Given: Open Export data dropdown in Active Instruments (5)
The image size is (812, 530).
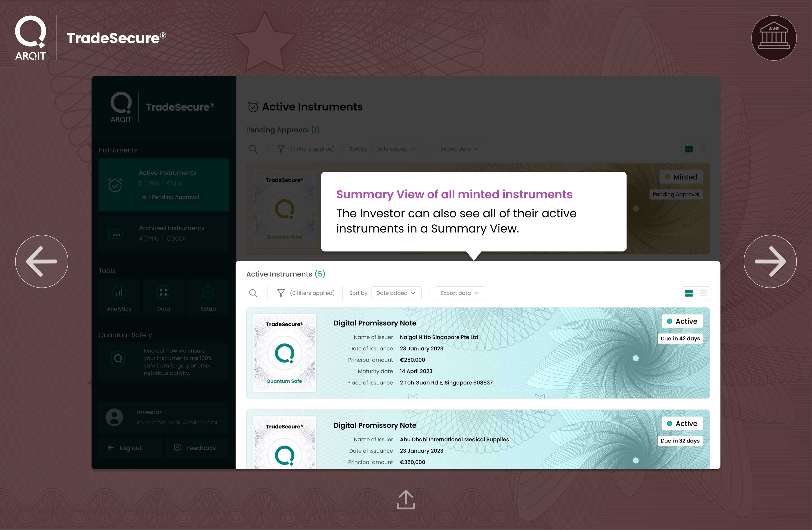Looking at the screenshot, I should pyautogui.click(x=460, y=293).
